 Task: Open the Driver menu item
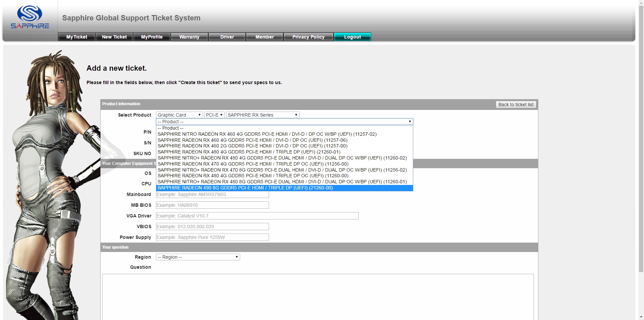pyautogui.click(x=227, y=37)
